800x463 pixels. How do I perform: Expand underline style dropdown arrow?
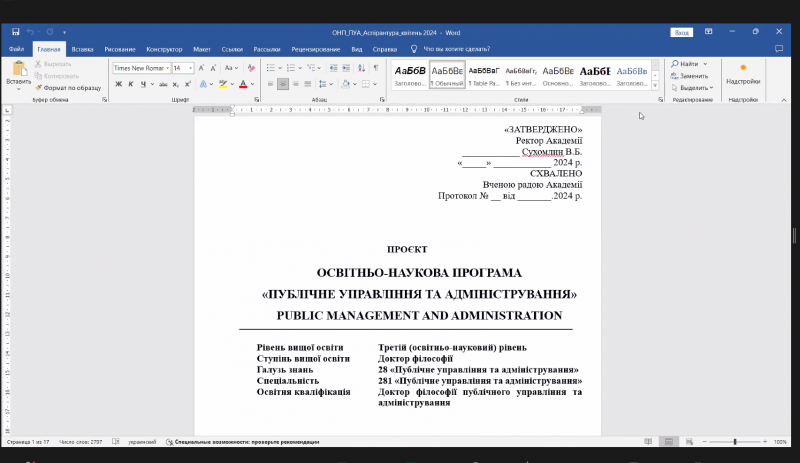(152, 84)
